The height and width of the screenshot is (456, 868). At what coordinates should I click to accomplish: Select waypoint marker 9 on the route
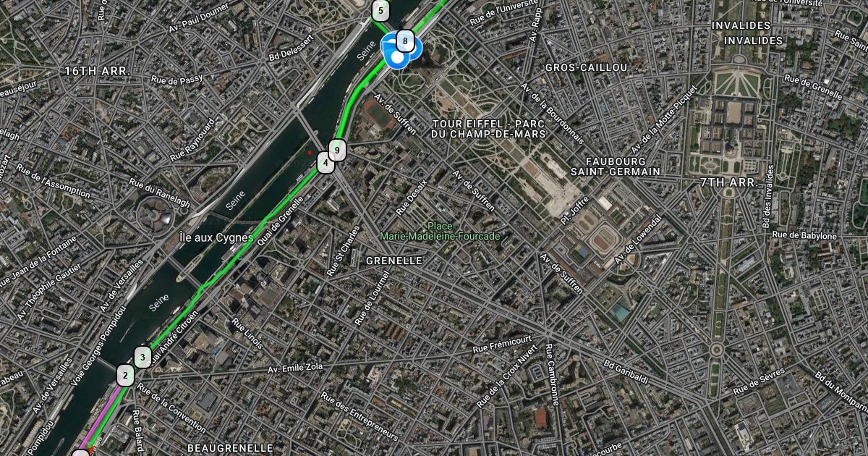point(337,150)
